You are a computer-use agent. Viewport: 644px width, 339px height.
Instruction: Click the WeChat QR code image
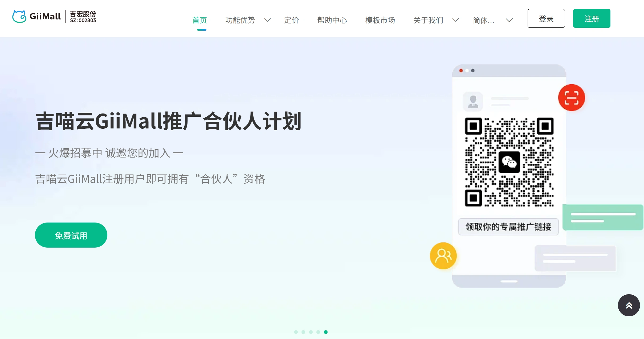(509, 162)
